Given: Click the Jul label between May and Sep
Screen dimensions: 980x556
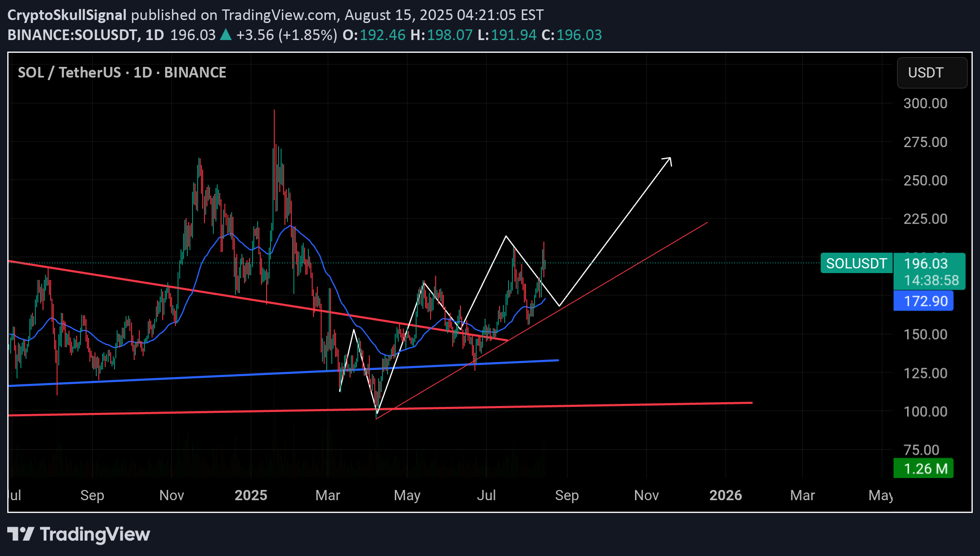Looking at the screenshot, I should click(x=486, y=495).
